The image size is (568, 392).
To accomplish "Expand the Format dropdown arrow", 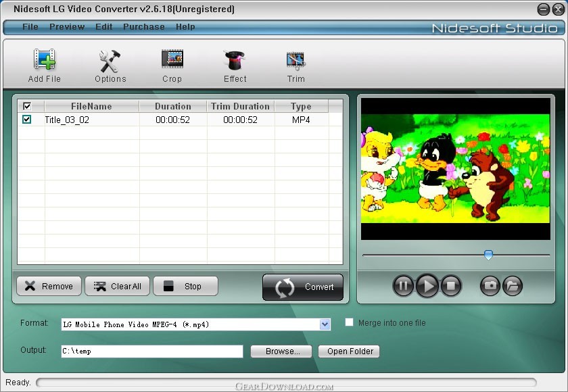I will (325, 324).
